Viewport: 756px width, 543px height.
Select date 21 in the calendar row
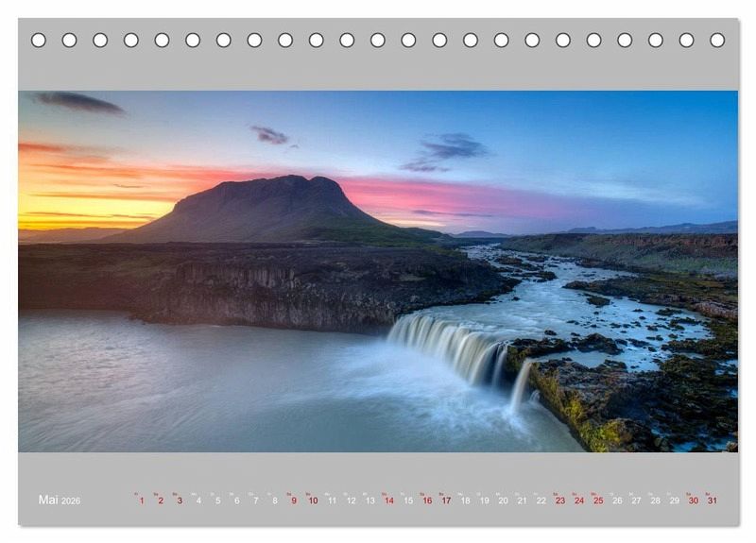[523, 501]
